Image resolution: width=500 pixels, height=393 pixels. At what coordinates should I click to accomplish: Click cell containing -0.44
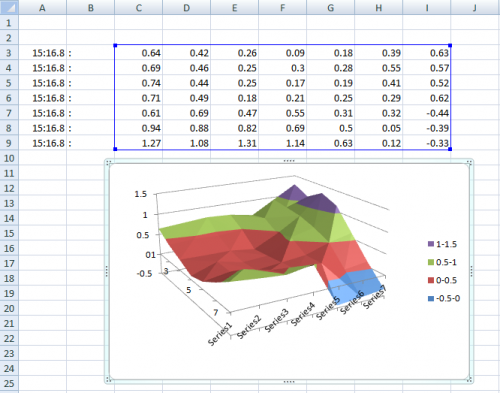[x=427, y=113]
